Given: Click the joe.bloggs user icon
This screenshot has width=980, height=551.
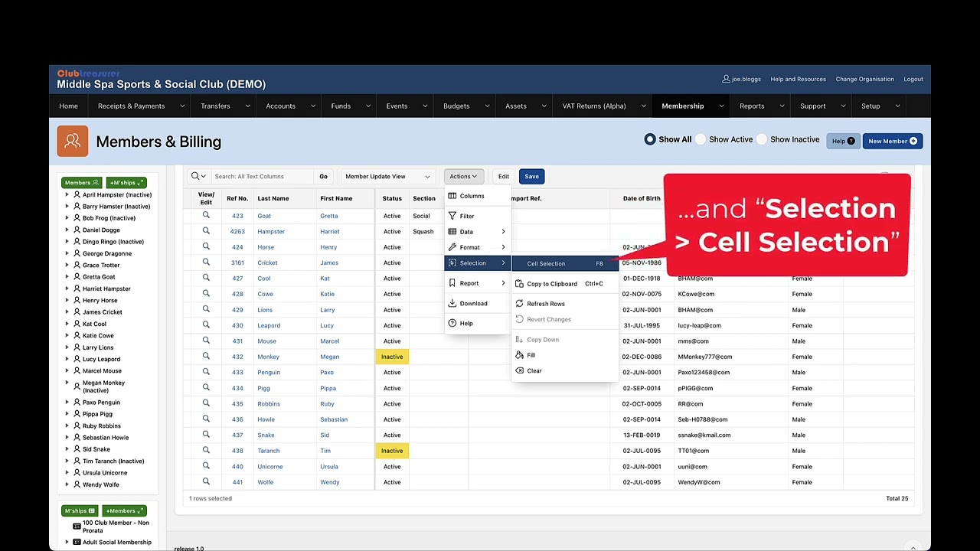Looking at the screenshot, I should (x=726, y=79).
